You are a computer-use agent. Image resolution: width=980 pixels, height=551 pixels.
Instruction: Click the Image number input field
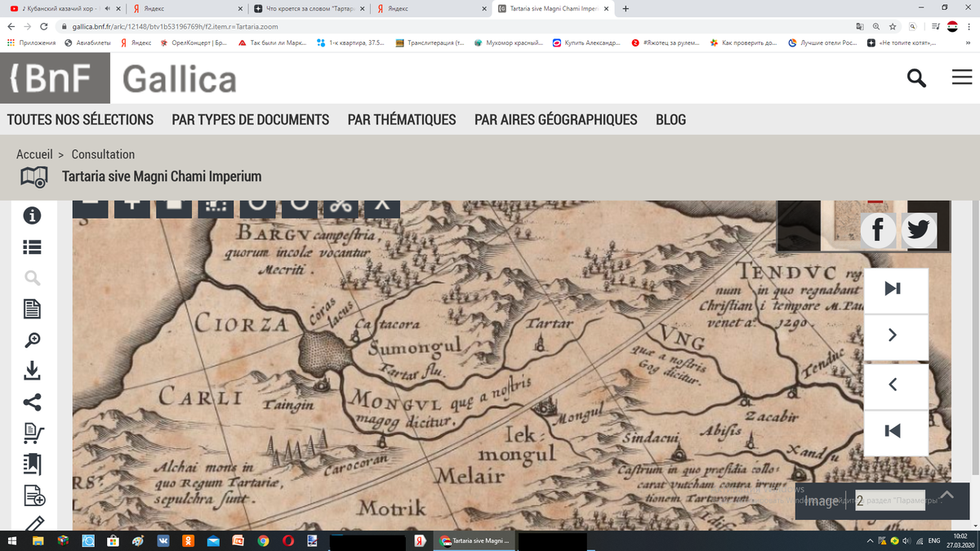pyautogui.click(x=889, y=500)
